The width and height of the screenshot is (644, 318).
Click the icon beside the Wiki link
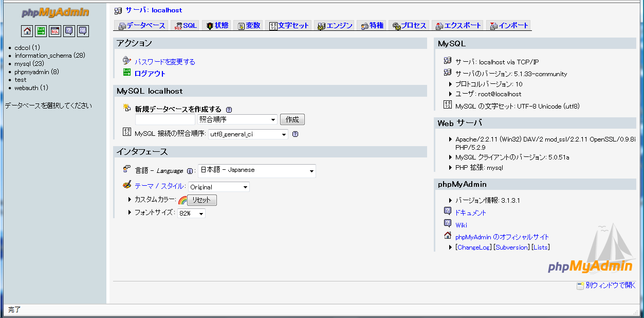click(448, 224)
